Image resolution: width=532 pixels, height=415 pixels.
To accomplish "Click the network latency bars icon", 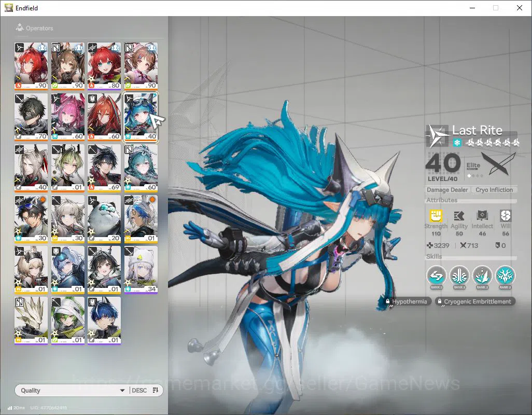I will click(10, 408).
